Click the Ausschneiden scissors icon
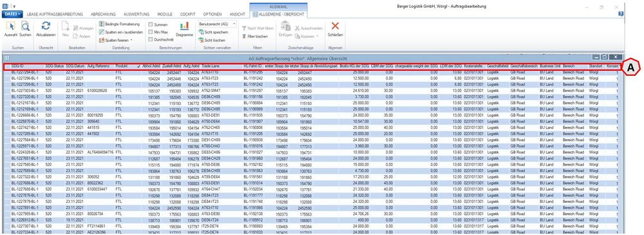The image size is (644, 235). (x=298, y=28)
